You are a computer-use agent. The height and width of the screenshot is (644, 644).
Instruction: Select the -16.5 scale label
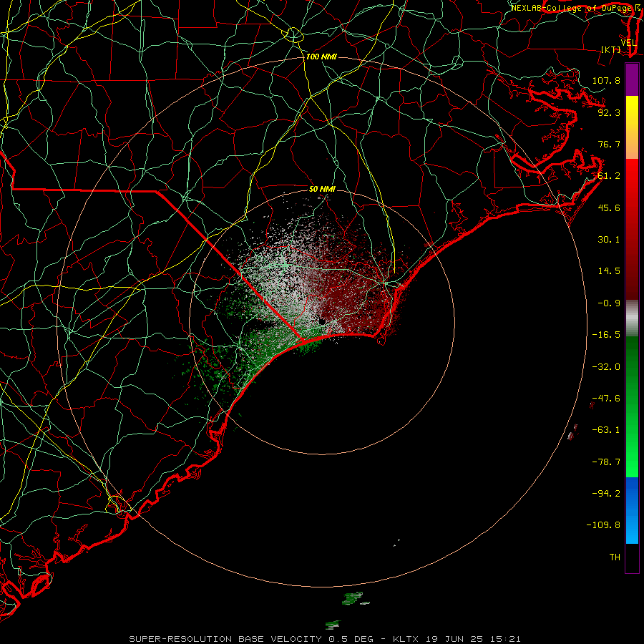(606, 335)
